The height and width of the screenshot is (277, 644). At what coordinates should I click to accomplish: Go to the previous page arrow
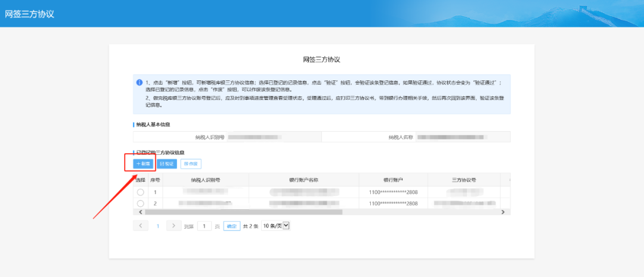coord(141,226)
